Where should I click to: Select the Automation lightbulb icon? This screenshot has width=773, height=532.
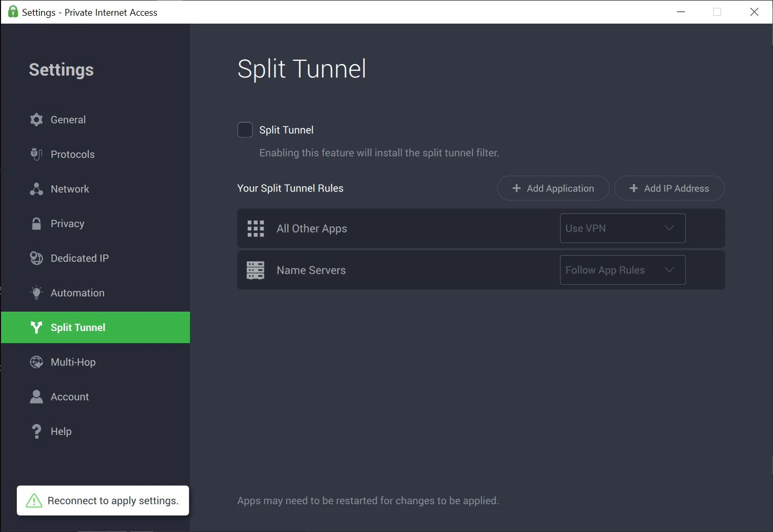tap(36, 293)
